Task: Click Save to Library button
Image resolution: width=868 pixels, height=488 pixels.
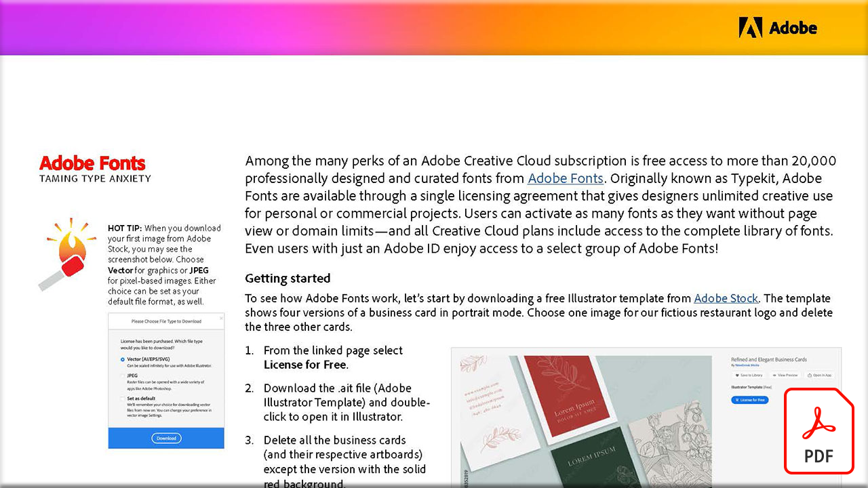Action: tap(748, 375)
